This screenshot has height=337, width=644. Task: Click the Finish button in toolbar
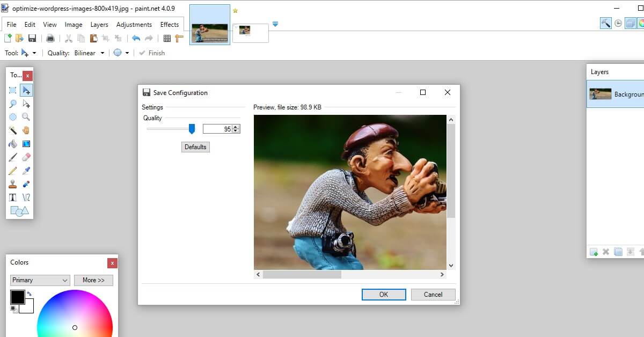click(x=152, y=53)
